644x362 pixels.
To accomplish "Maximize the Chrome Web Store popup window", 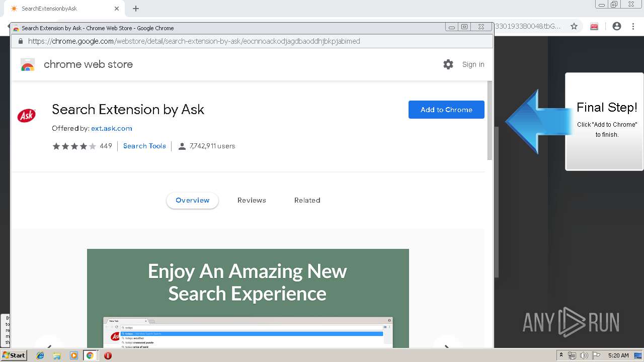I will 464,27.
